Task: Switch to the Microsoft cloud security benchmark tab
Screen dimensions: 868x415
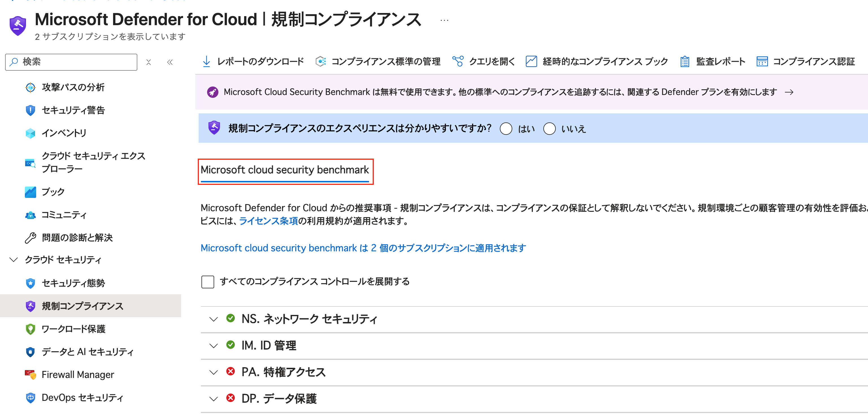Action: 285,170
